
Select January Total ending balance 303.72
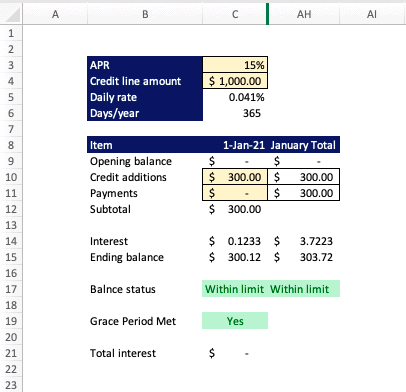point(304,257)
